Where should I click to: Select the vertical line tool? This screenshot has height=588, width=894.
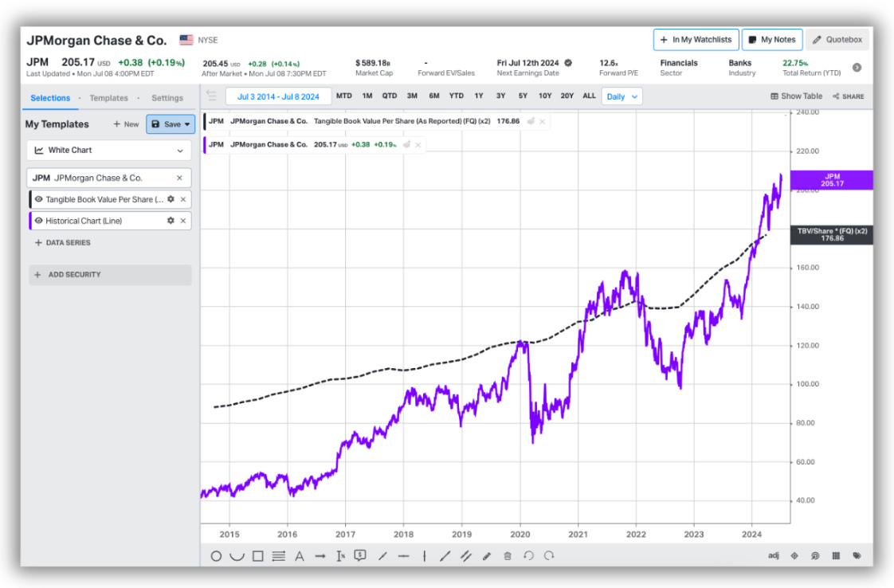[425, 556]
